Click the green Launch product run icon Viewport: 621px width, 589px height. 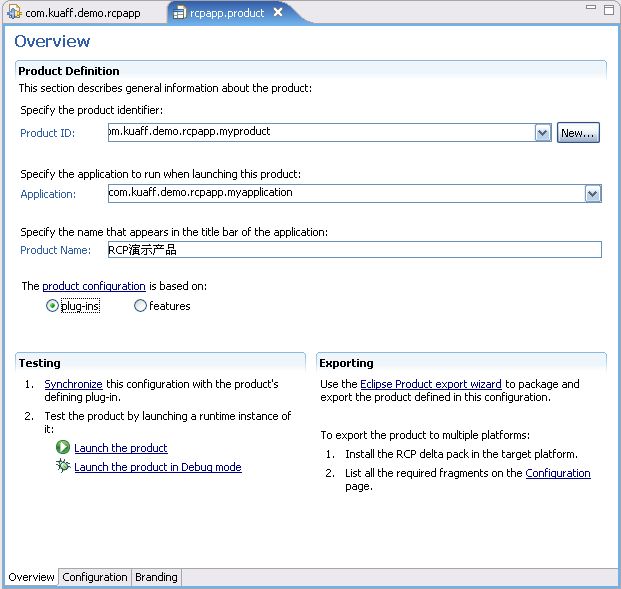pos(63,447)
